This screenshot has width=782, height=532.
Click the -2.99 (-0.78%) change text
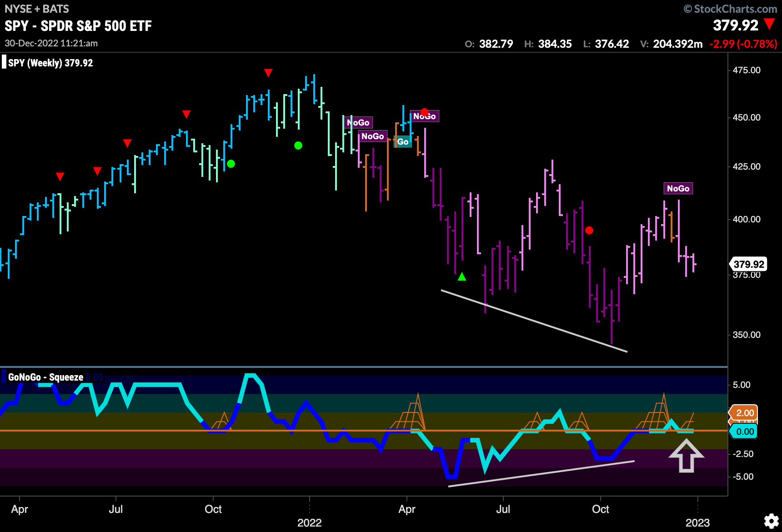click(x=743, y=44)
